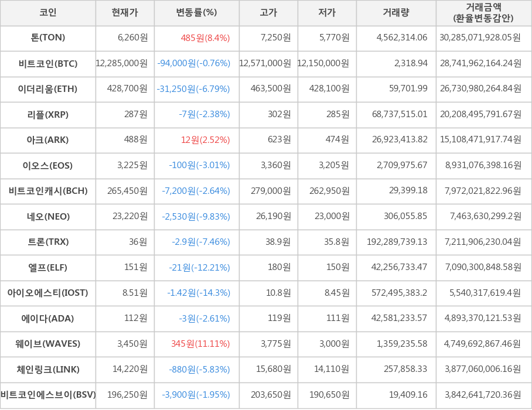Open the 비트코인캐시(BCH) row label

[x=48, y=191]
